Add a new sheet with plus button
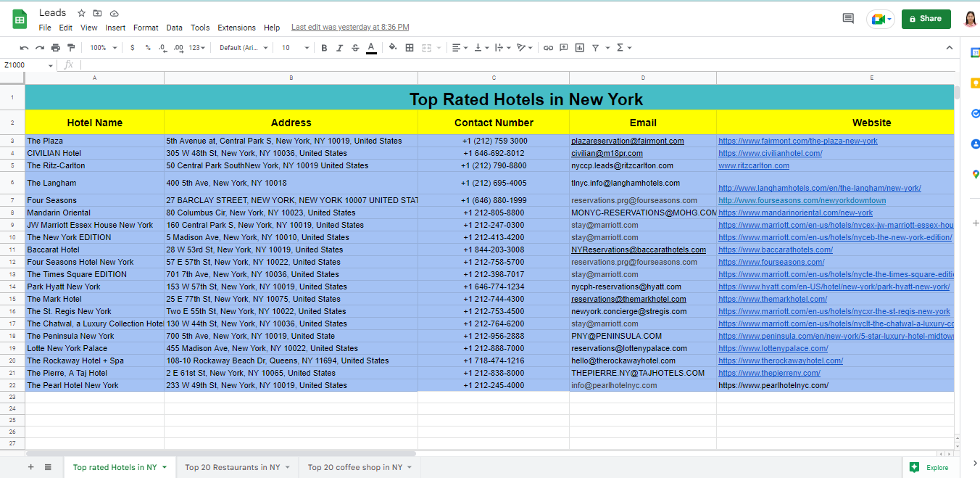 pos(30,467)
